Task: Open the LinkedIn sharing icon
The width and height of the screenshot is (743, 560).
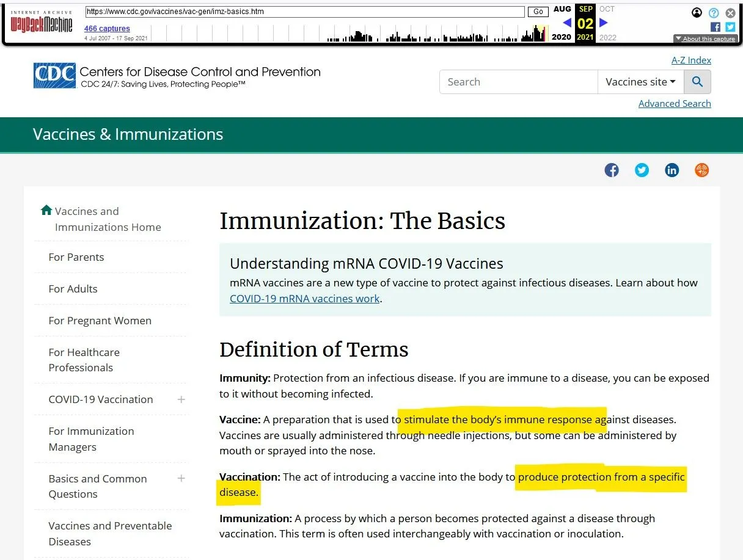Action: coord(672,170)
